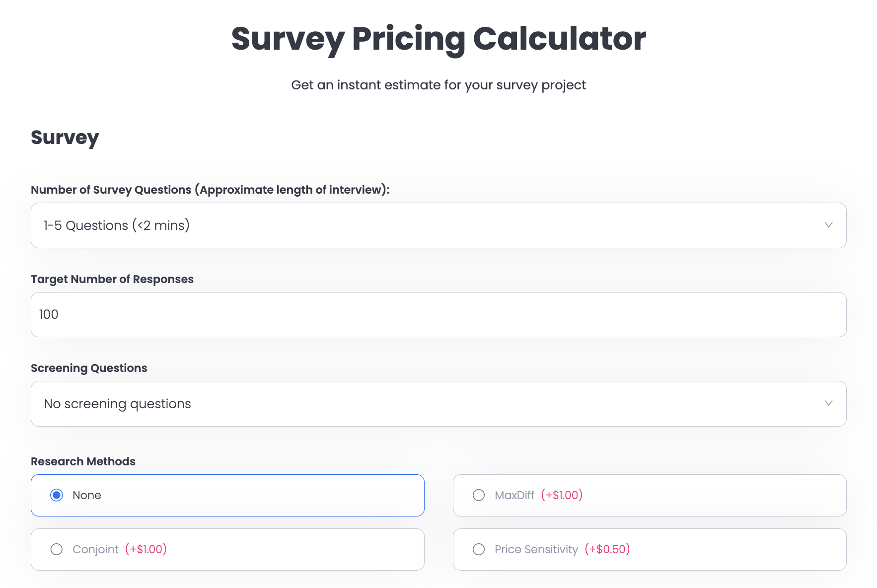Image resolution: width=877 pixels, height=588 pixels.
Task: Click the Research Methods label
Action: coord(83,461)
